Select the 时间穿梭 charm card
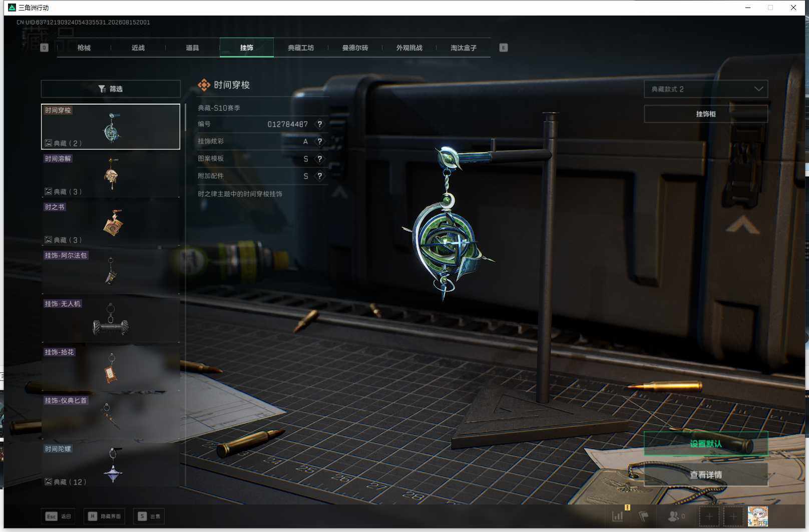Screen dimensions: 809x532 [111, 127]
